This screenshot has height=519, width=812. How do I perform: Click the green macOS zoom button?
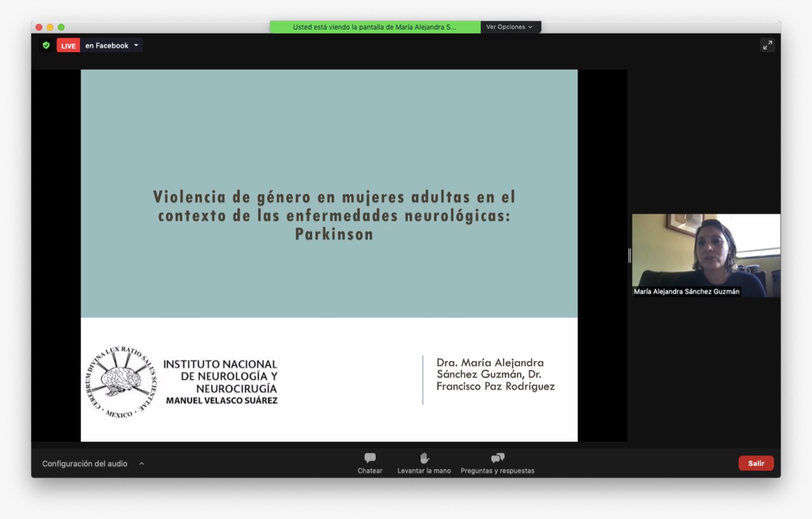click(x=60, y=27)
